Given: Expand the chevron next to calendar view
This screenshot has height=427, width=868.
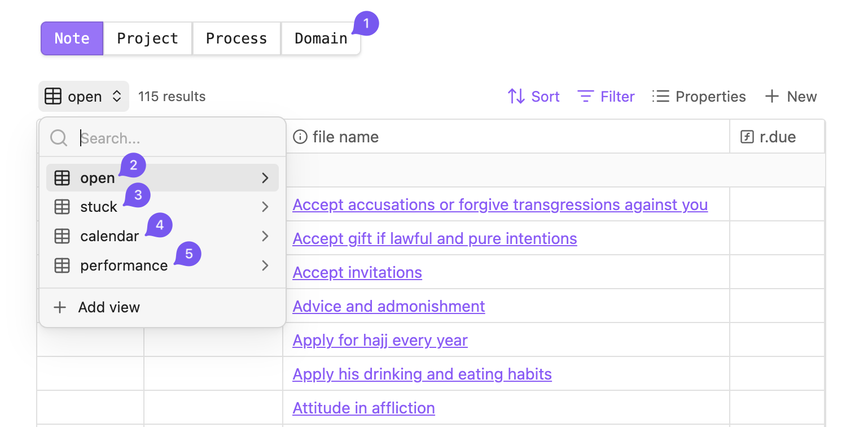Looking at the screenshot, I should point(265,236).
